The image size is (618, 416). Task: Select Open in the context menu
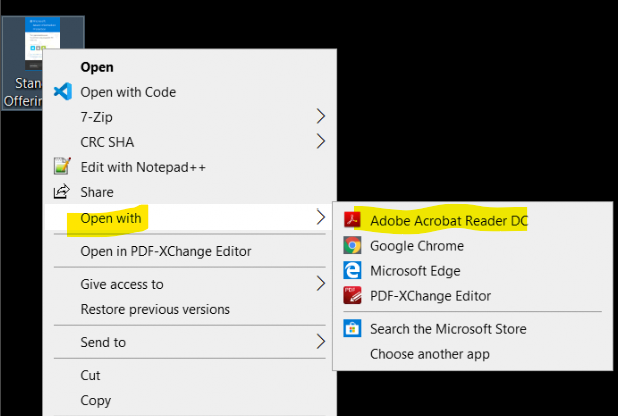(x=97, y=67)
